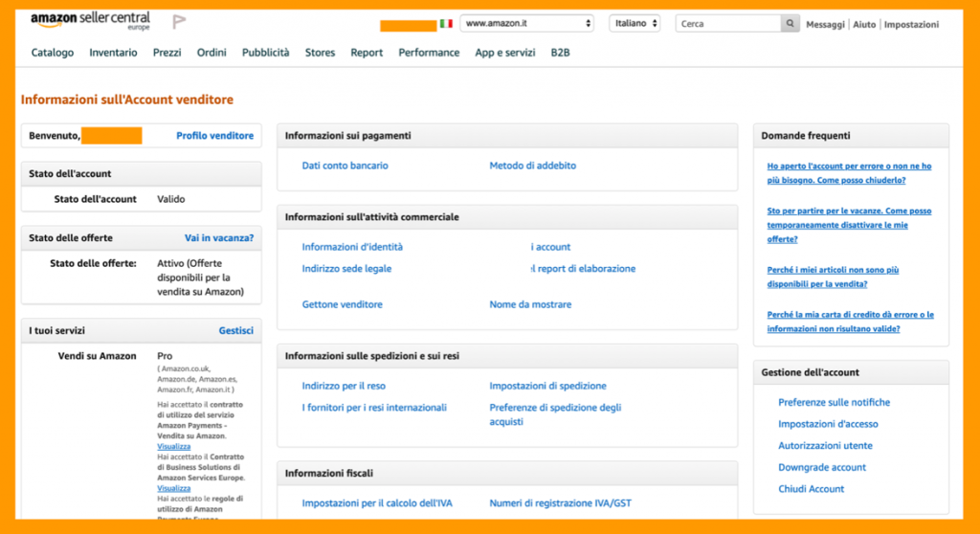Viewport: 980px width, 534px height.
Task: Open Gettone venditore
Action: 343,304
